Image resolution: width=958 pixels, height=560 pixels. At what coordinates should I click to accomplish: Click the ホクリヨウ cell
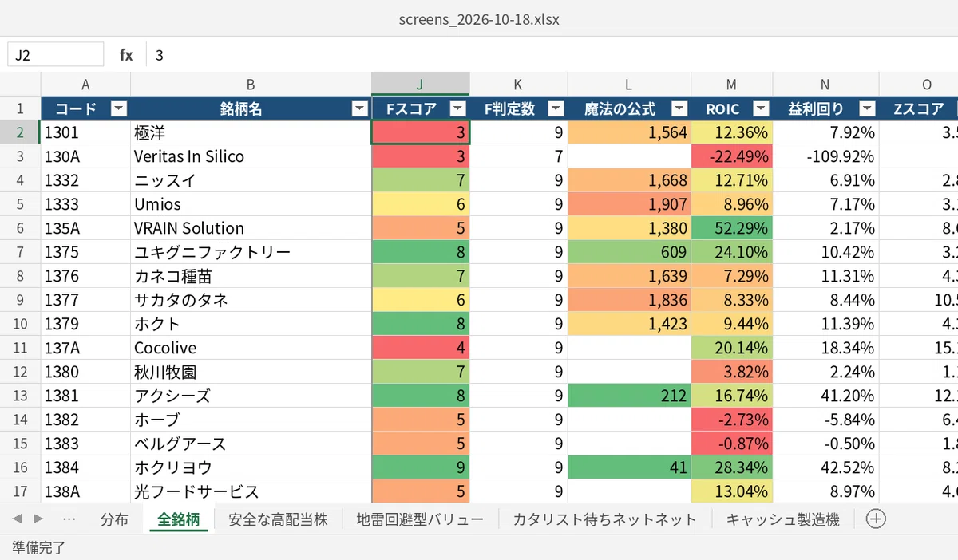tap(251, 467)
